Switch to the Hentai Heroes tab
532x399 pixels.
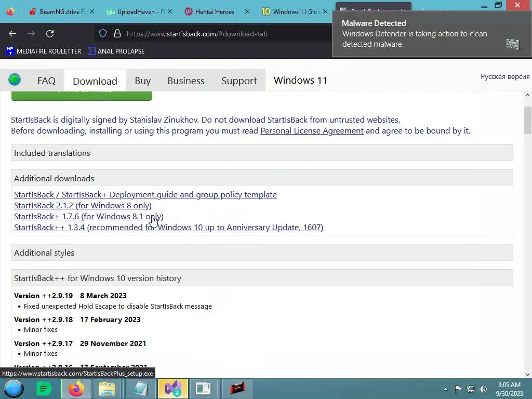coord(215,11)
